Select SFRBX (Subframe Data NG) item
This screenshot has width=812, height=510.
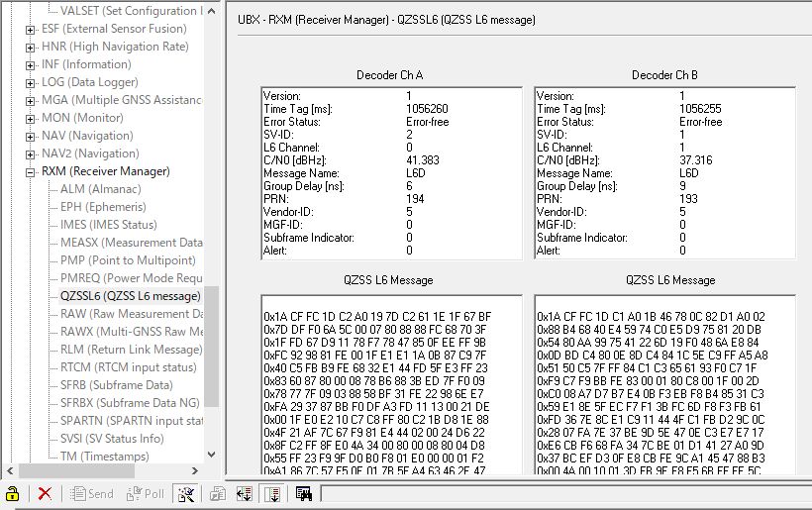click(131, 403)
